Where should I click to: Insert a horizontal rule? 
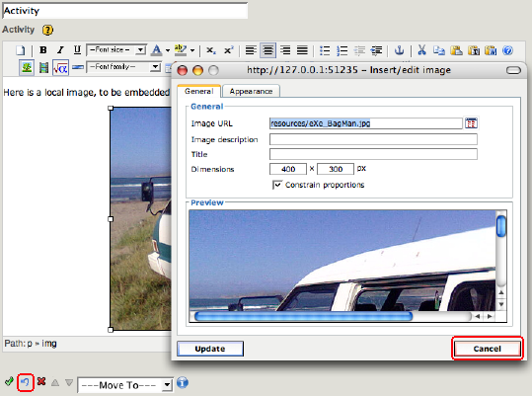point(78,67)
